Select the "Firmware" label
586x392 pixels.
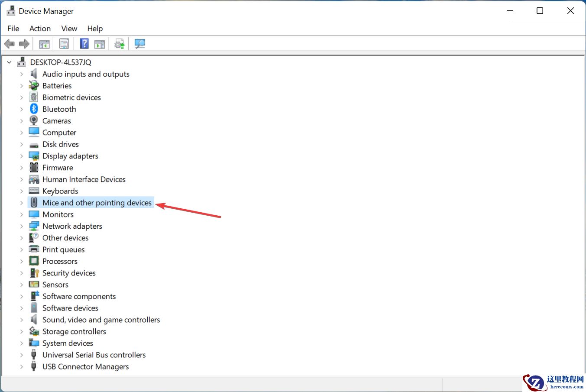coord(58,168)
